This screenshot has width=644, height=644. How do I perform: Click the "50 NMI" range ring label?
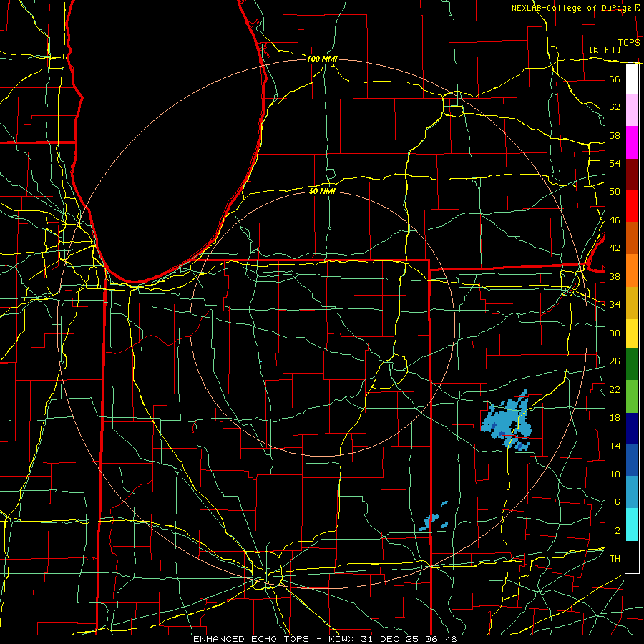coord(322,191)
